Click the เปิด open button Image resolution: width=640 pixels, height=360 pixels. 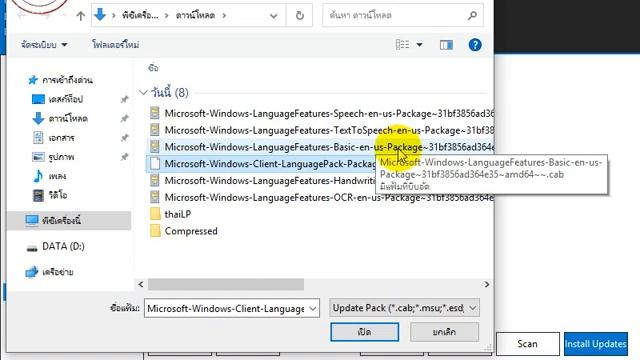coord(364,332)
